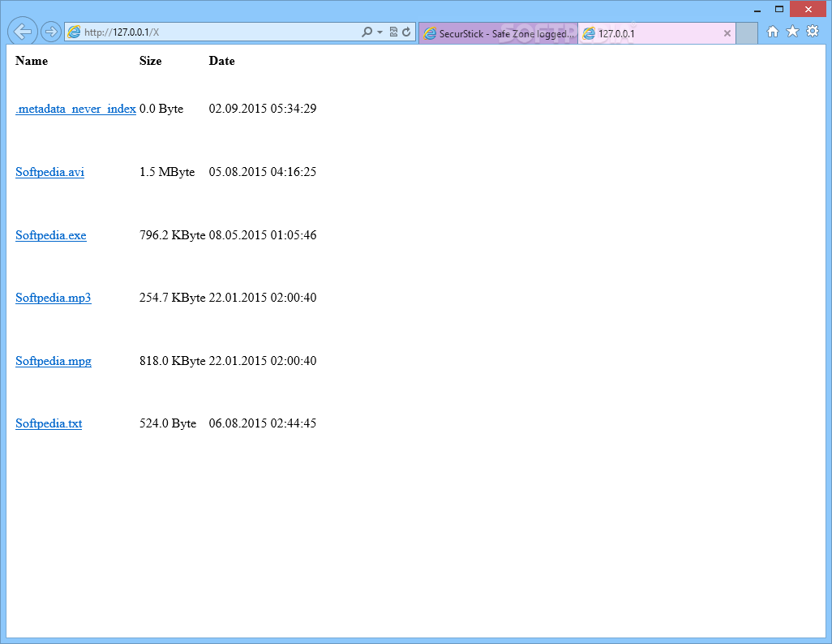The image size is (832, 644).
Task: Click the Name column header
Action: coord(32,61)
